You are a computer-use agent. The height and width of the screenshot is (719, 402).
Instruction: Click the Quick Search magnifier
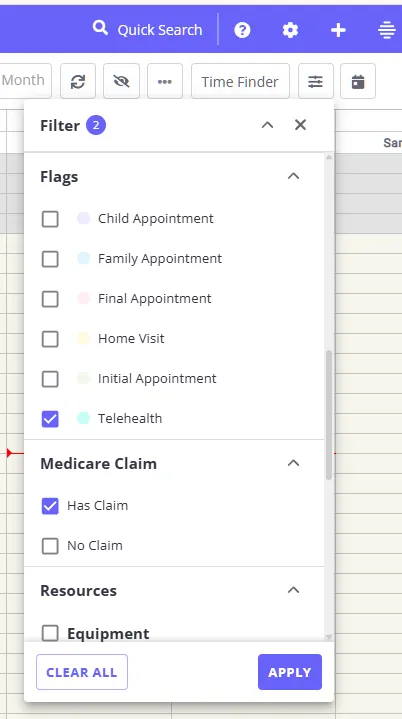click(100, 28)
